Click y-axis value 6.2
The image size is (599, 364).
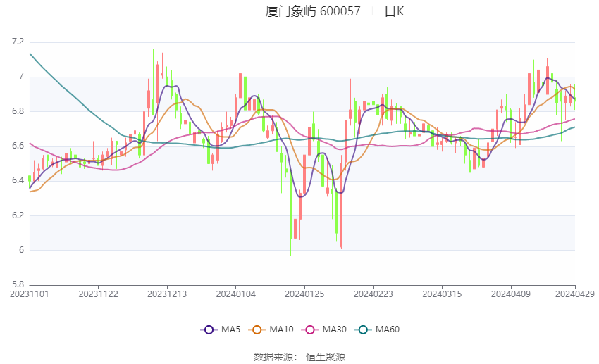point(18,215)
